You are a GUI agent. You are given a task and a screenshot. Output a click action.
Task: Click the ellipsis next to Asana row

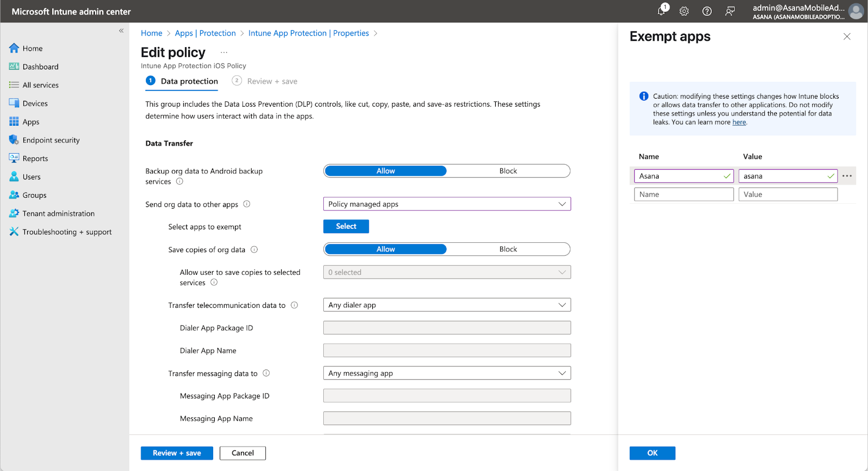(x=847, y=176)
